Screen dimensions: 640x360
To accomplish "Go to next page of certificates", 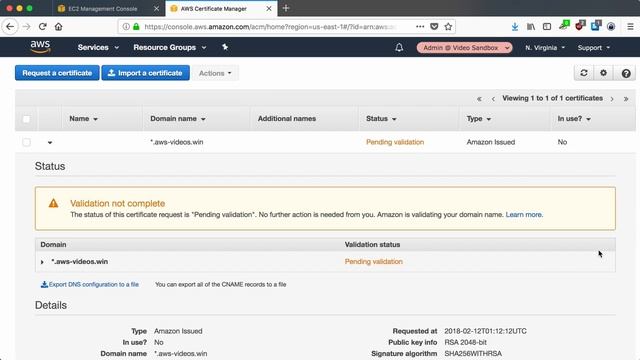I will 612,99.
